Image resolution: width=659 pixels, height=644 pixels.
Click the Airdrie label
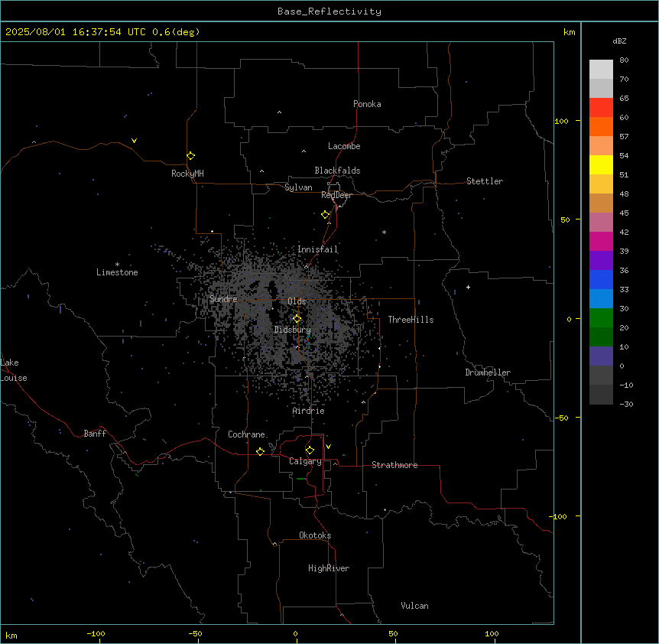click(x=309, y=411)
